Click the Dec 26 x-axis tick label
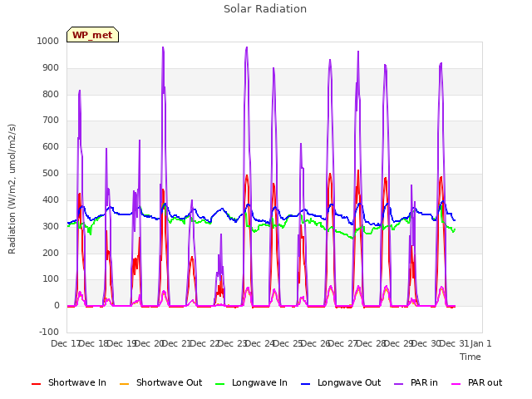The image size is (532, 399). pyautogui.click(x=316, y=343)
